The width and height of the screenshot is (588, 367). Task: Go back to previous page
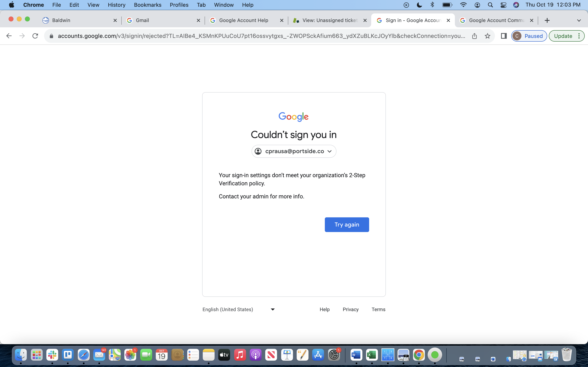point(9,36)
